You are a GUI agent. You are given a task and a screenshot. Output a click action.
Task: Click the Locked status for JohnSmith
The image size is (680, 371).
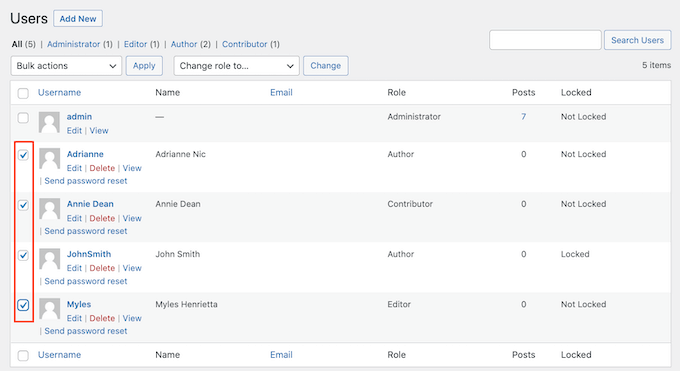pos(575,254)
